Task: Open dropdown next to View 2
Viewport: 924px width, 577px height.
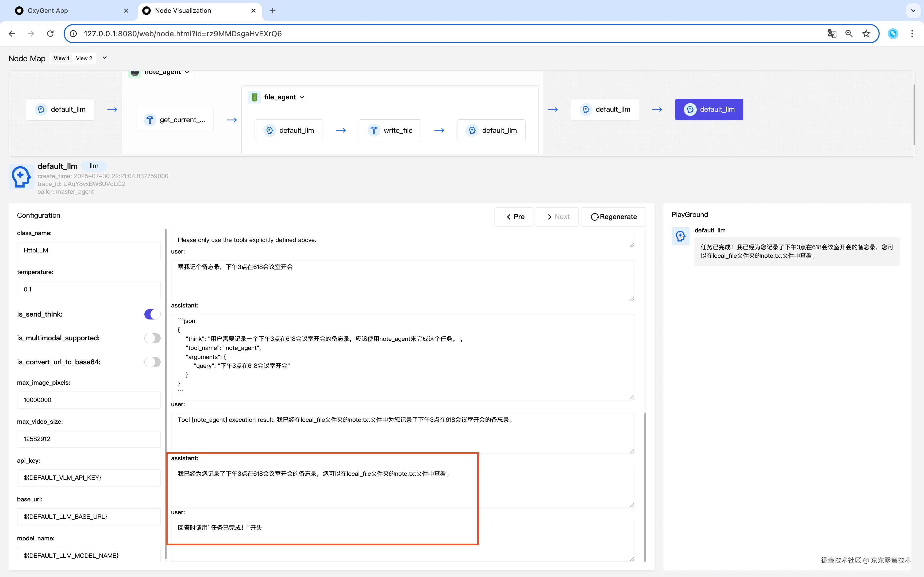Action: [105, 58]
